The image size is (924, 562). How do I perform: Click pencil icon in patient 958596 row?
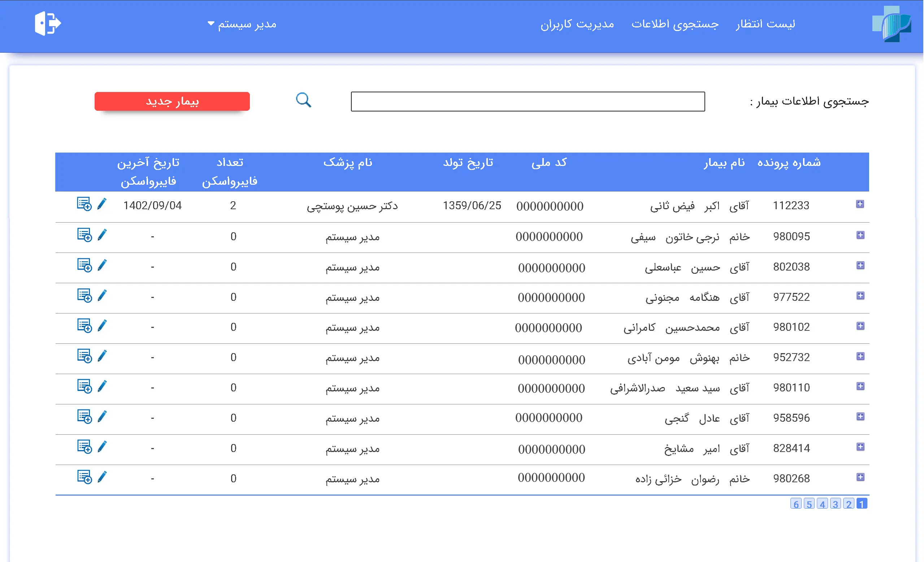(102, 417)
